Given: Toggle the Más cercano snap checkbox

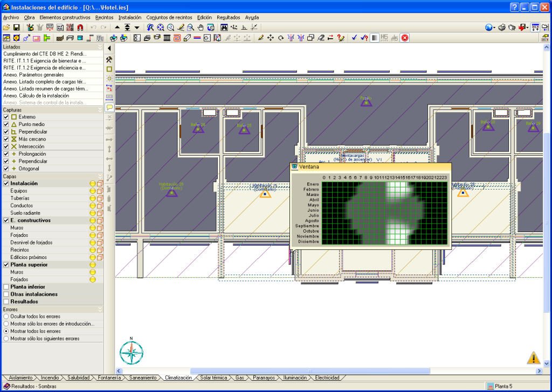Looking at the screenshot, I should (6, 139).
